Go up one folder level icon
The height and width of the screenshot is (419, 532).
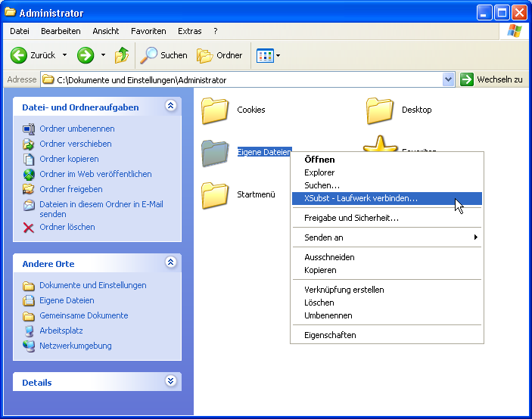[x=121, y=55]
